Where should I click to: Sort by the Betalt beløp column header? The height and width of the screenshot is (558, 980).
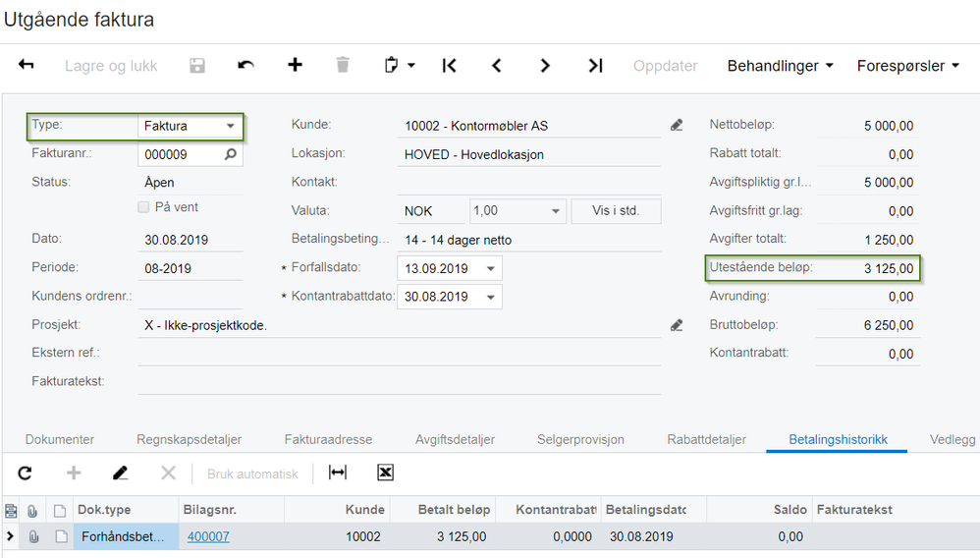443,510
